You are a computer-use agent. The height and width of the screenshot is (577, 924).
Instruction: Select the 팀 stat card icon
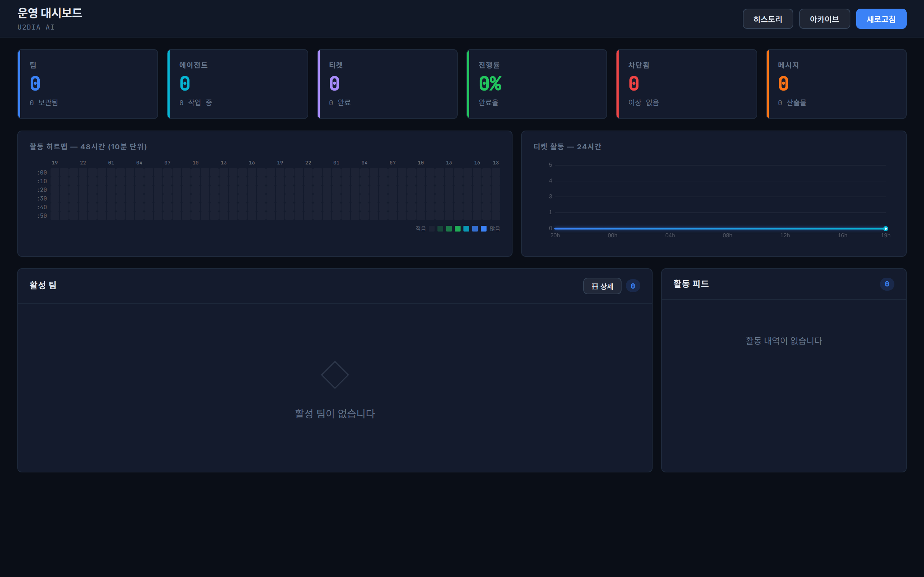click(x=35, y=84)
